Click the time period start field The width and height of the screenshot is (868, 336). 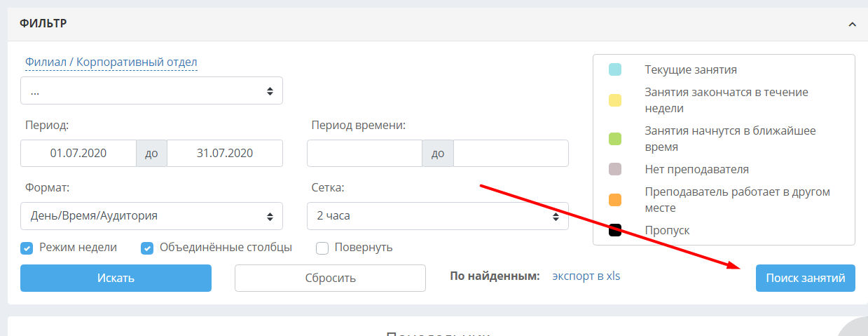pos(364,153)
